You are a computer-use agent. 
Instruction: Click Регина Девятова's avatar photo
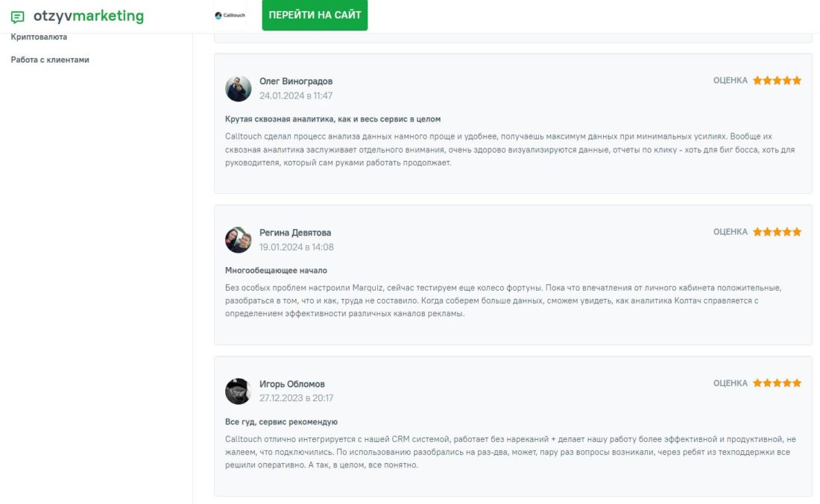(239, 240)
